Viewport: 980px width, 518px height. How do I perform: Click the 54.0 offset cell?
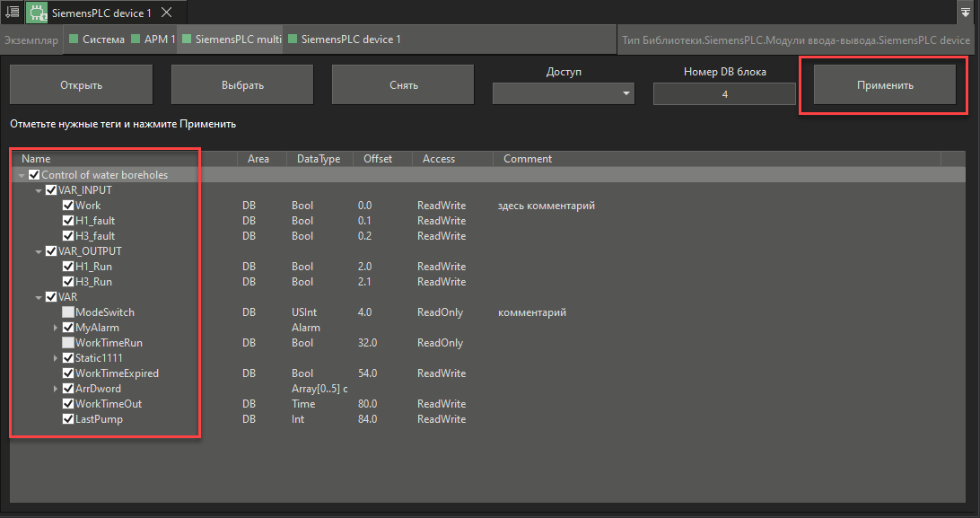(368, 373)
